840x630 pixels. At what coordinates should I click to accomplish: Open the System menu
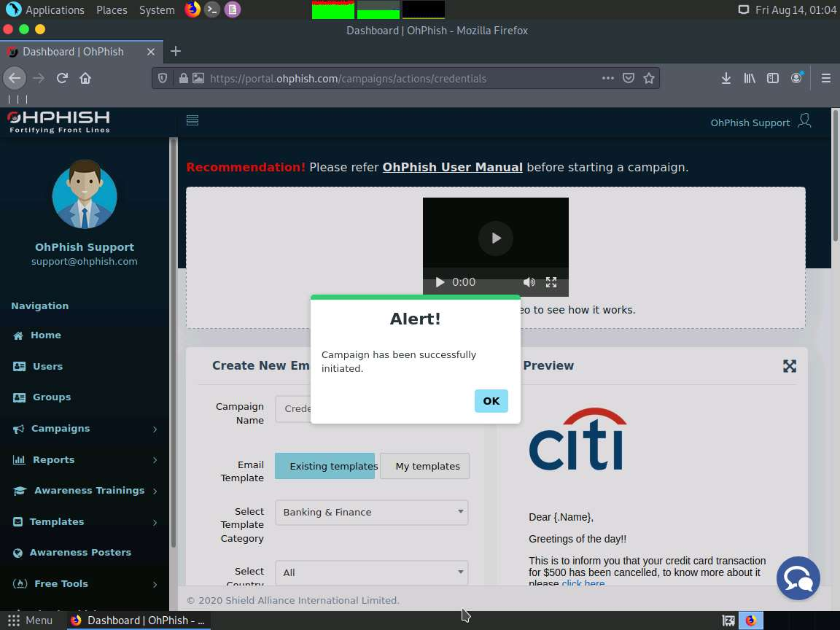pyautogui.click(x=157, y=9)
